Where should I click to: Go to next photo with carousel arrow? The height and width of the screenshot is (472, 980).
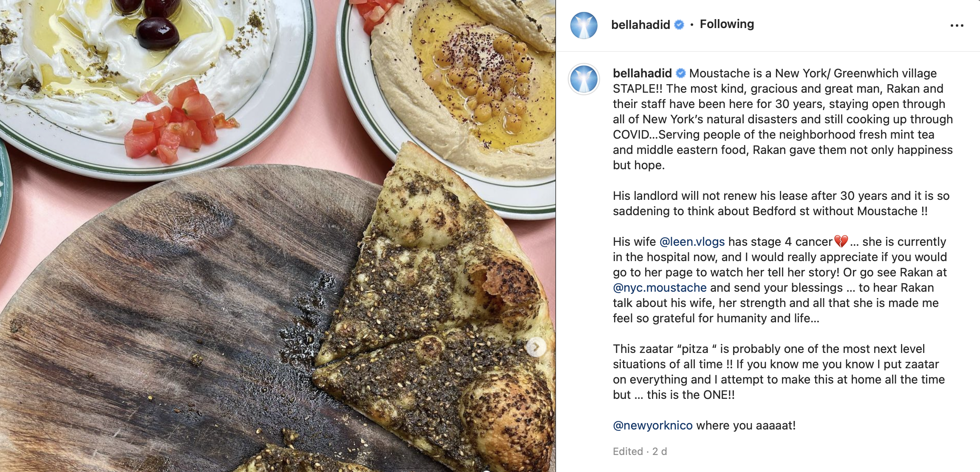pyautogui.click(x=536, y=347)
